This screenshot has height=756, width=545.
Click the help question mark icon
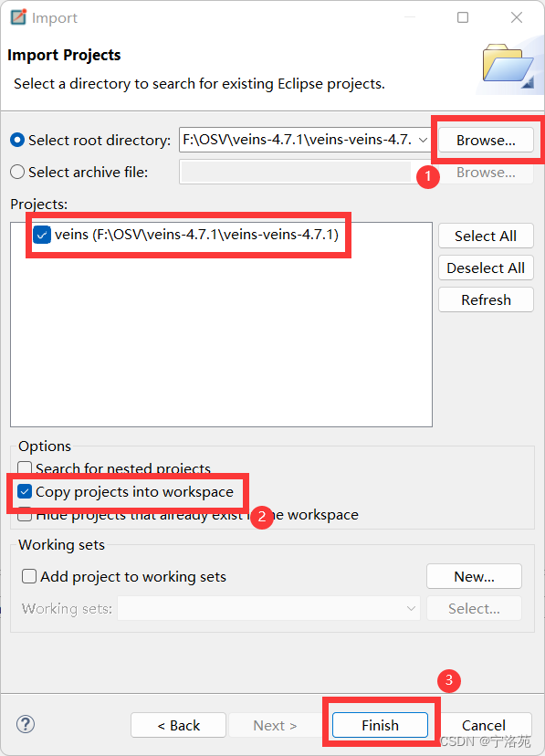pyautogui.click(x=26, y=724)
